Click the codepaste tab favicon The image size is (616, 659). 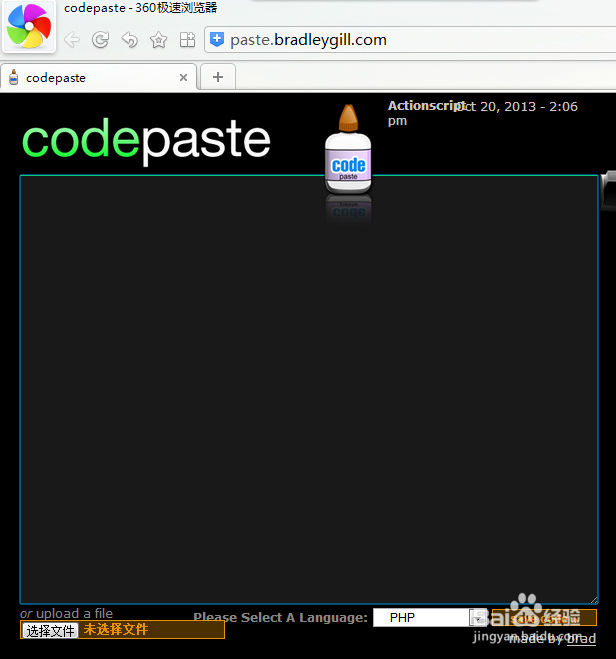14,77
